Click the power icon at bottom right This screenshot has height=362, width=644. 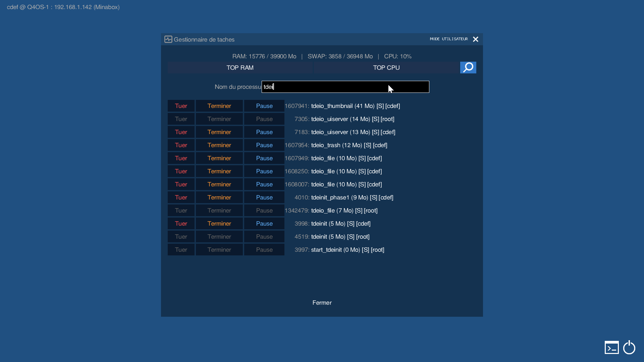(629, 347)
